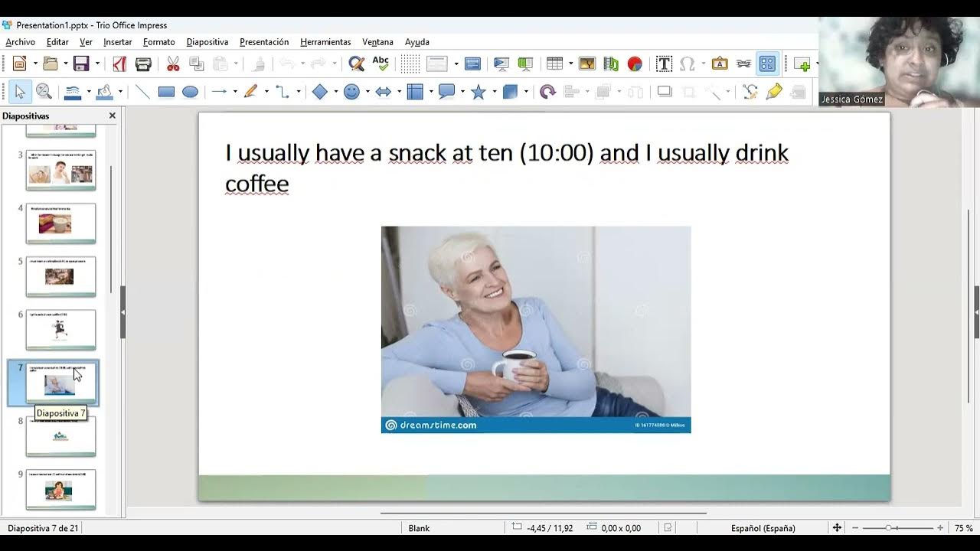Screen dimensions: 980x551
Task: Add a new slide with the plus icon
Action: click(802, 64)
